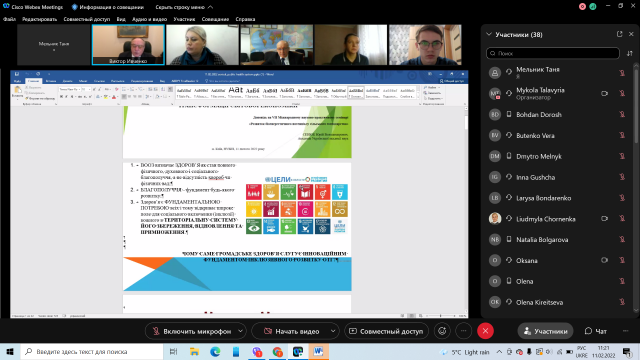The width and height of the screenshot is (640, 360).
Task: Select participant Butenko Vera
Action: click(x=558, y=135)
